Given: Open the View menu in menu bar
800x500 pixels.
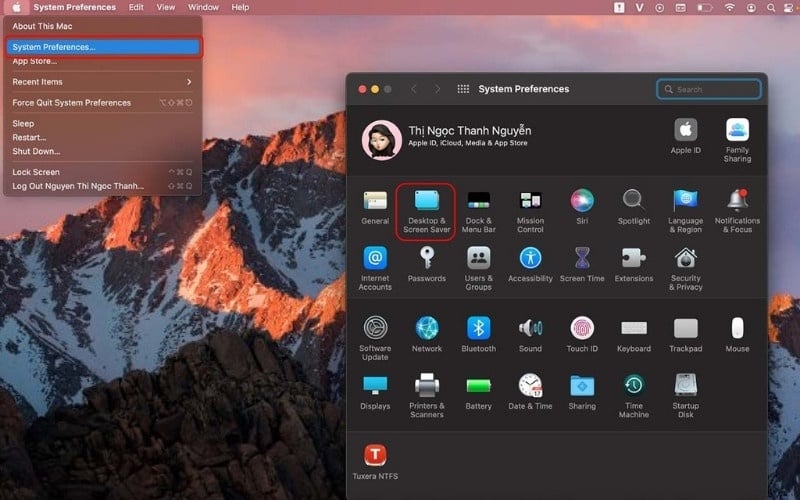Looking at the screenshot, I should pyautogui.click(x=166, y=7).
